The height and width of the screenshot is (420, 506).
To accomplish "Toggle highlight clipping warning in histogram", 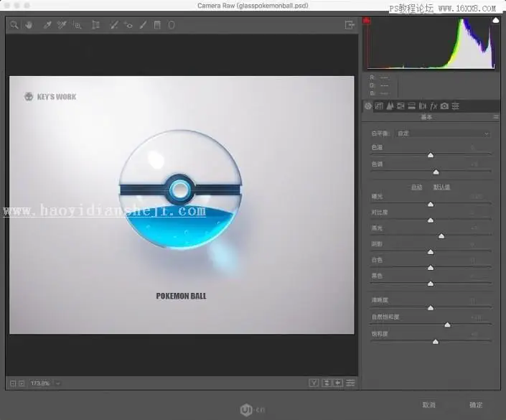I will [496, 20].
